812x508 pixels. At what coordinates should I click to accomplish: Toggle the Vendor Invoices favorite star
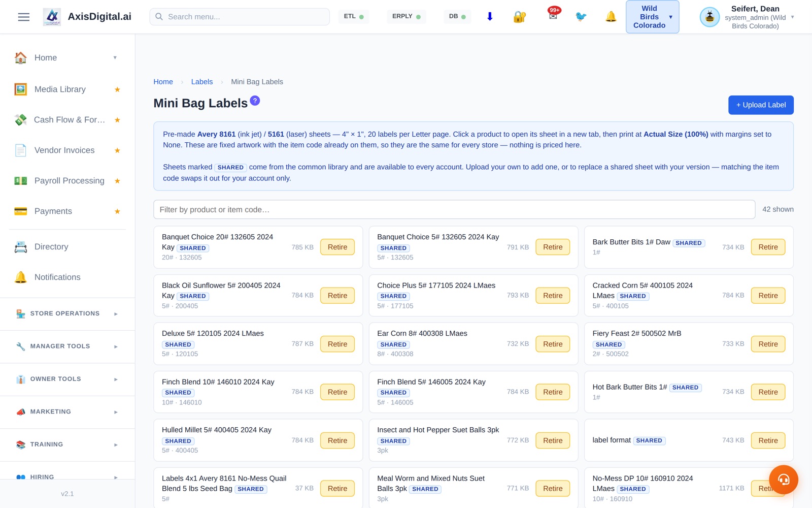[x=117, y=150]
